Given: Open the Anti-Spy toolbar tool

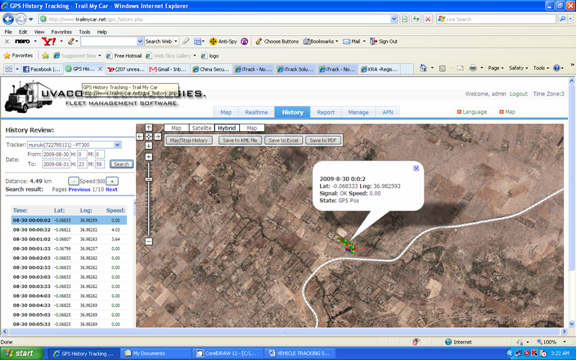Looking at the screenshot, I should coord(223,42).
